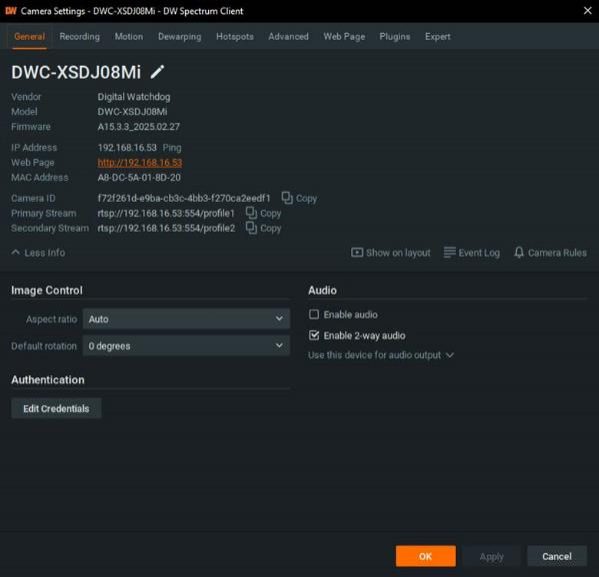Viewport: 599px width, 577px height.
Task: Enable the audio checkbox
Action: tap(314, 314)
